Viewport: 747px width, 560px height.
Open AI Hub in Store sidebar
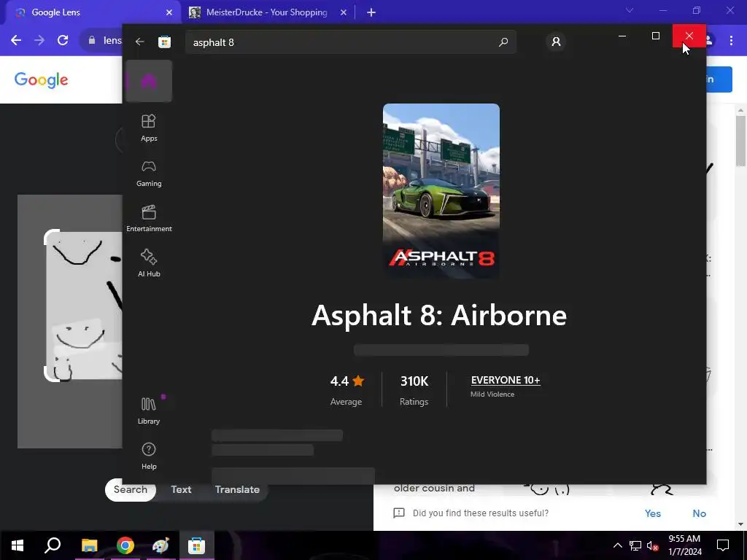click(x=149, y=262)
